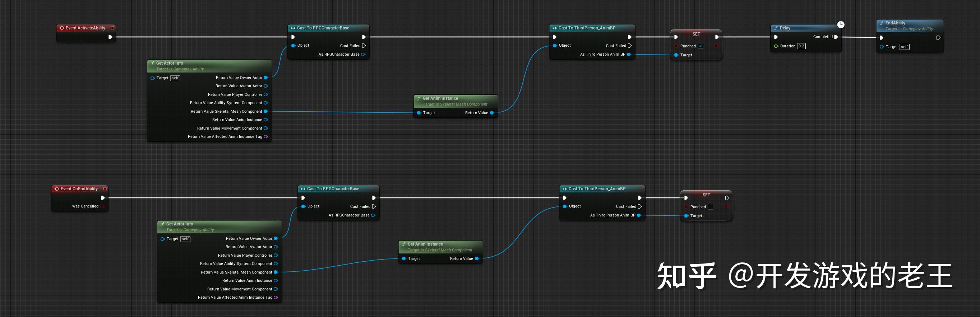980x317 pixels.
Task: Click Object pin on ActivateAbility's Cast To RPGCharacterBase
Action: tap(293, 46)
